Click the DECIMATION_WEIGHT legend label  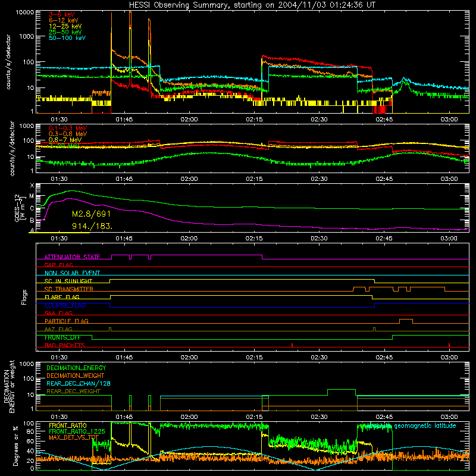click(x=76, y=376)
